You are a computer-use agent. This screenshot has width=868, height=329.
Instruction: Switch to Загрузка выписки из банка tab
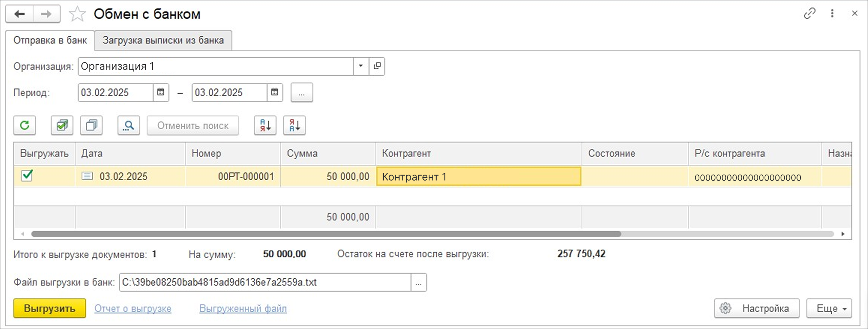click(163, 40)
